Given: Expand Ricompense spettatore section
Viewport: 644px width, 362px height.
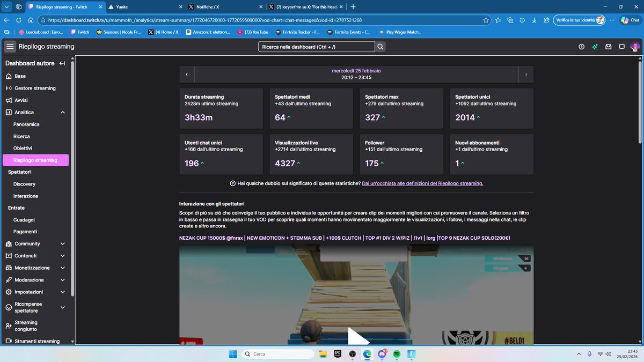Looking at the screenshot, I should [62, 307].
